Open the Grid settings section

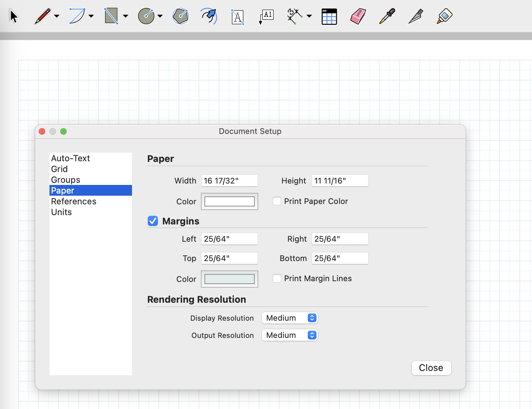(60, 169)
